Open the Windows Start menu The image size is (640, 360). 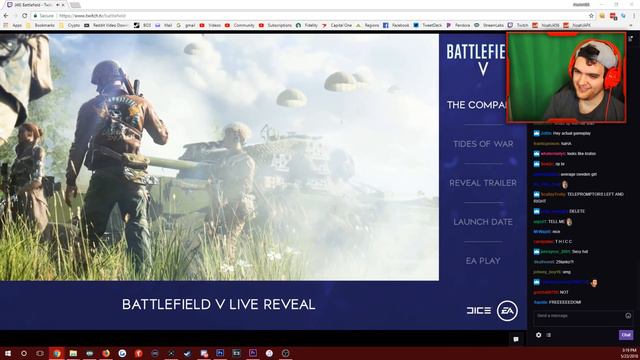pos(8,353)
